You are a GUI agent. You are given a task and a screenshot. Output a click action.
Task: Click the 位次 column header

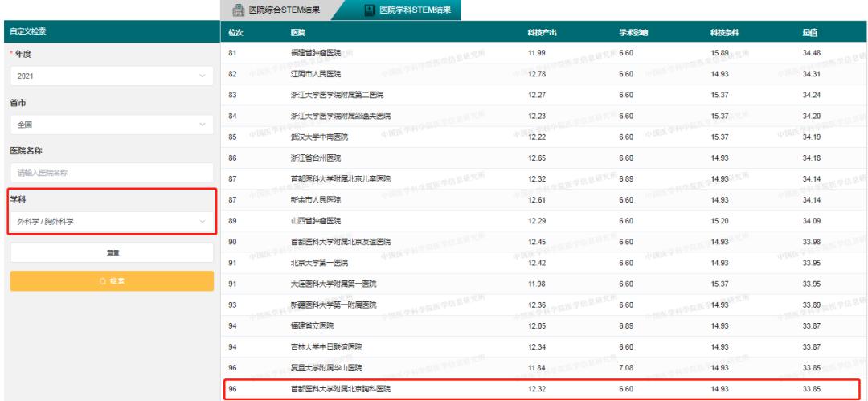coord(235,33)
